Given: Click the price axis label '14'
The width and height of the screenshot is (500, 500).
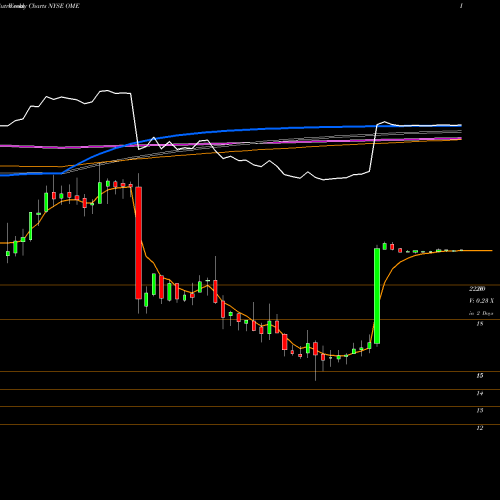Looking at the screenshot, I should (x=480, y=393).
